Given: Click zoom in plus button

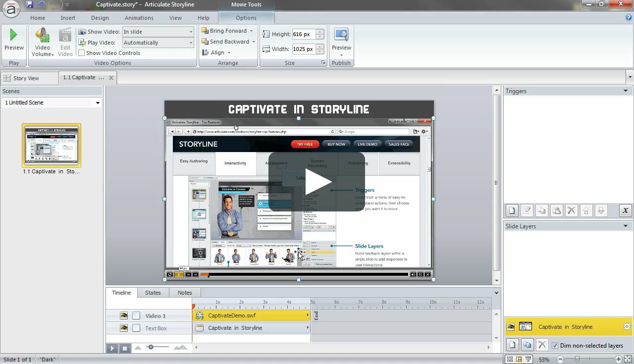Looking at the screenshot, I should tap(619, 360).
